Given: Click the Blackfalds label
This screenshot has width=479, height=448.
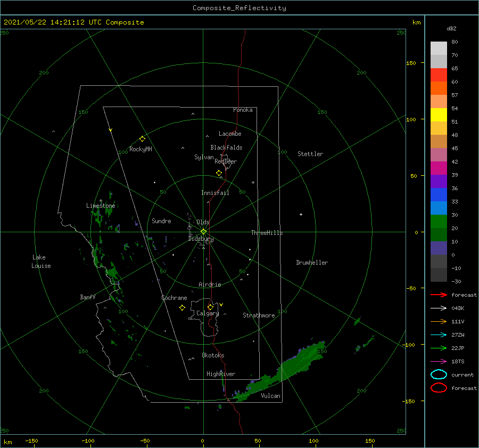Looking at the screenshot, I should pos(226,148).
